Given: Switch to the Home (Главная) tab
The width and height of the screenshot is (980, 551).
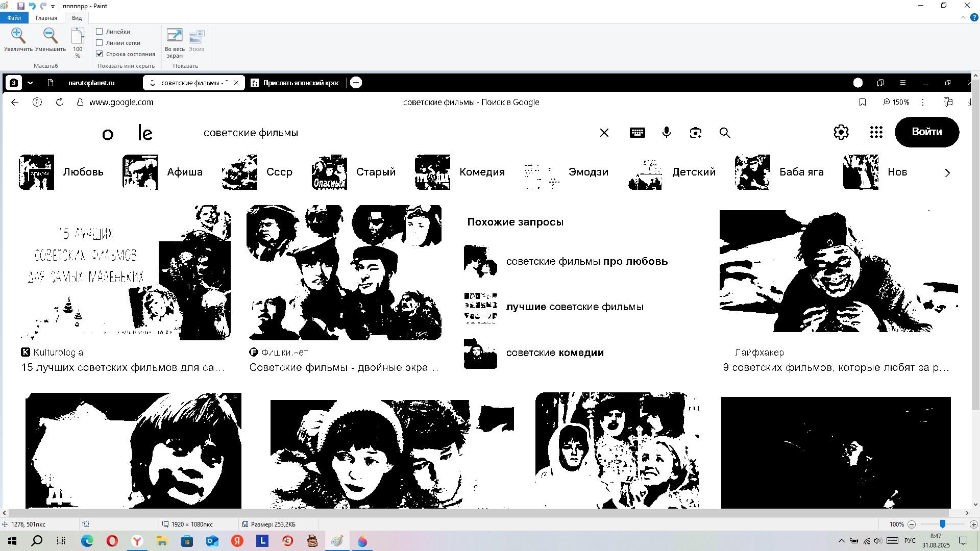Looking at the screenshot, I should [46, 18].
